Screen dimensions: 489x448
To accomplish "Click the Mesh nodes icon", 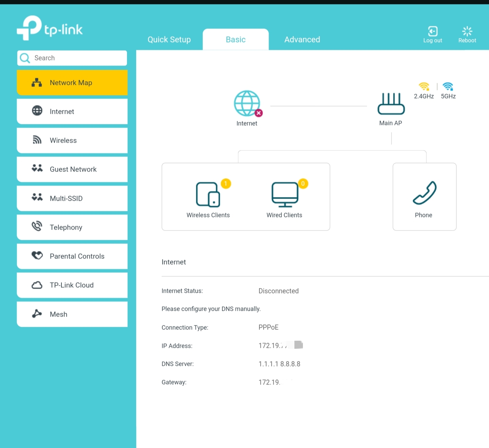I will coord(37,313).
